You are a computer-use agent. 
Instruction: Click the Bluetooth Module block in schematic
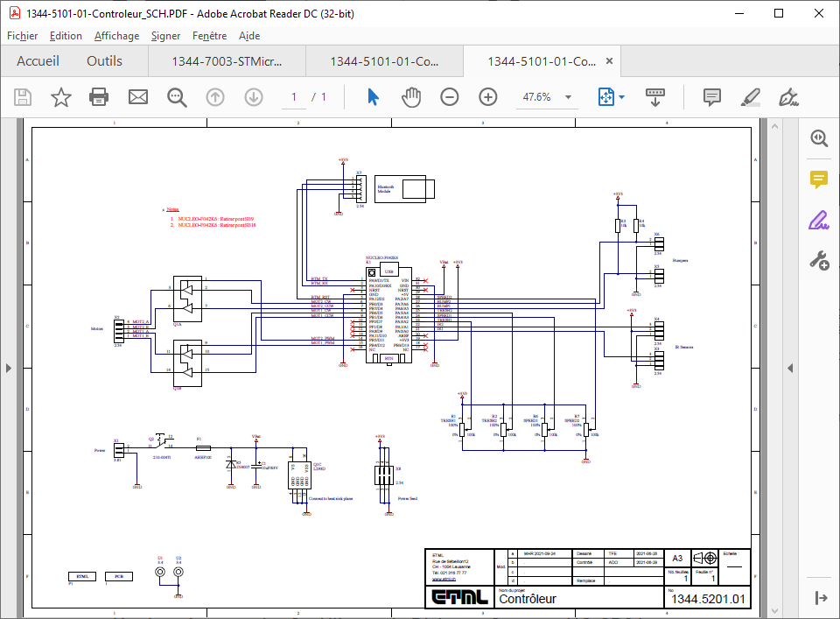click(404, 189)
